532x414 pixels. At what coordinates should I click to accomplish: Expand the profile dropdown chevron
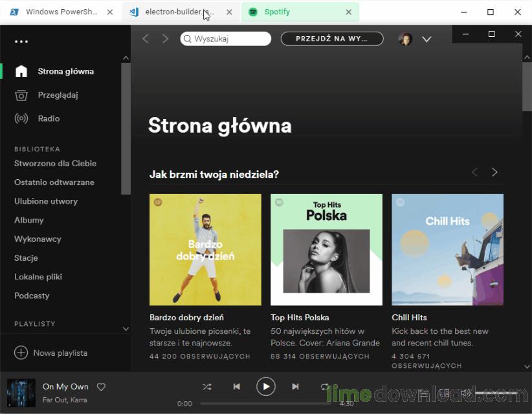(x=427, y=39)
